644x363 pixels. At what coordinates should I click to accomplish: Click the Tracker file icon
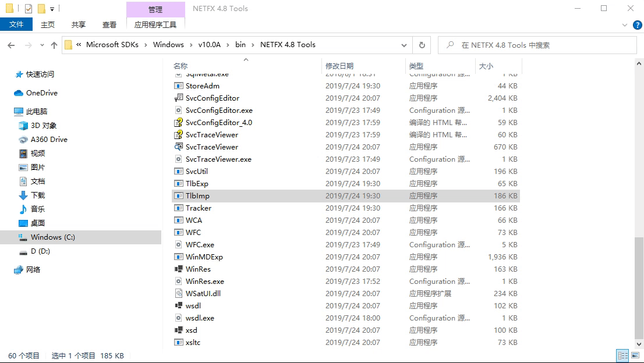179,208
